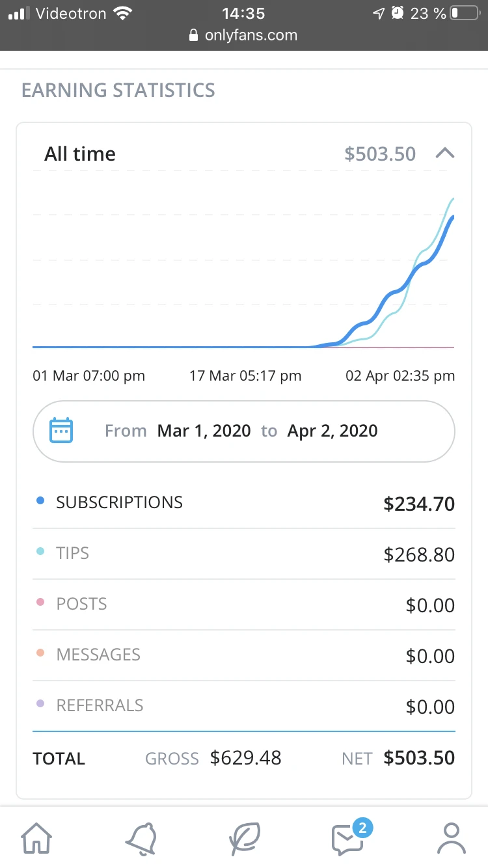Open messages icon with 2 badge
488x868 pixels.
348,838
